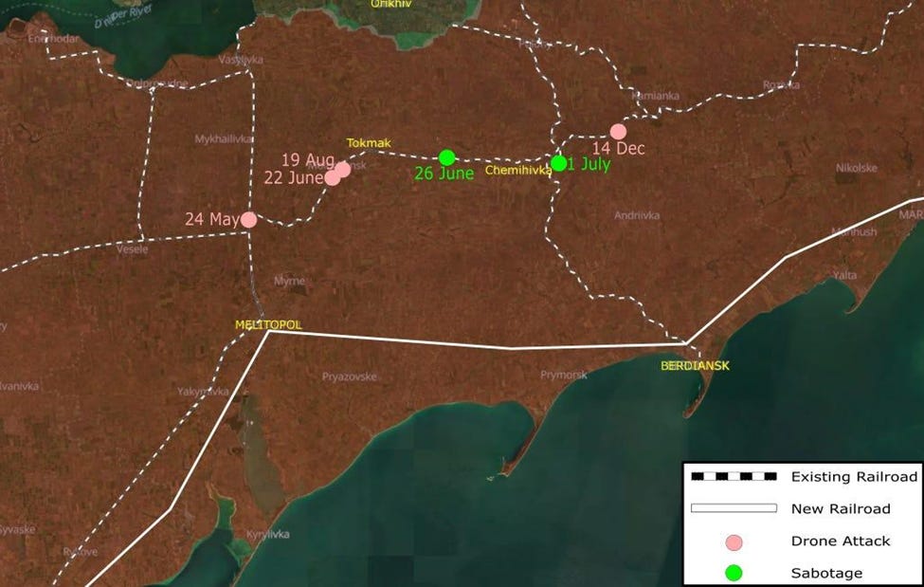Click the Myrne label
Screen dimensions: 924x587
(x=289, y=281)
